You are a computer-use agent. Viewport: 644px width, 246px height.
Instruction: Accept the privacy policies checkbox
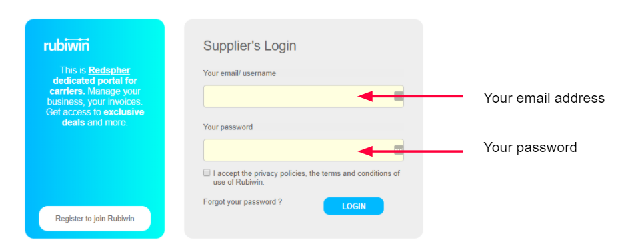[207, 173]
